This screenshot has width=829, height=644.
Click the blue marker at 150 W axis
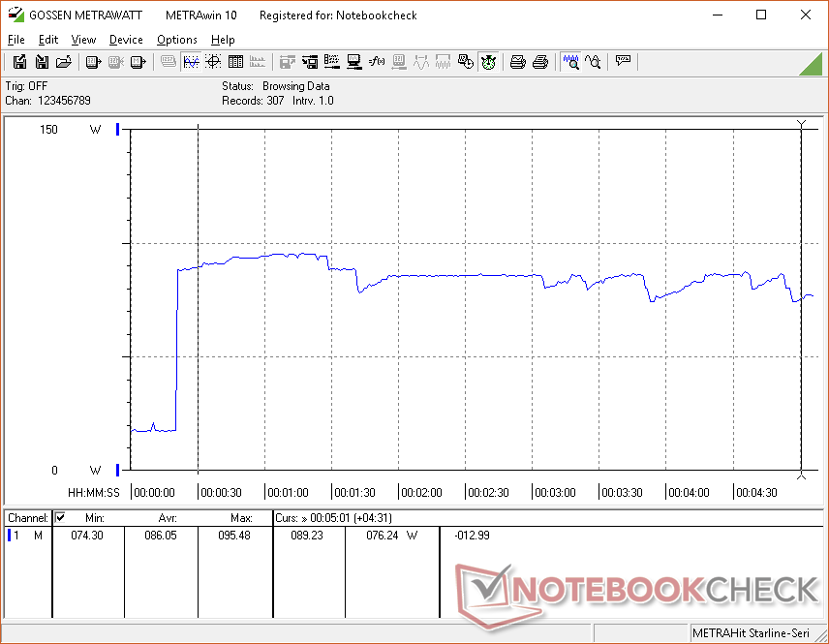[118, 129]
